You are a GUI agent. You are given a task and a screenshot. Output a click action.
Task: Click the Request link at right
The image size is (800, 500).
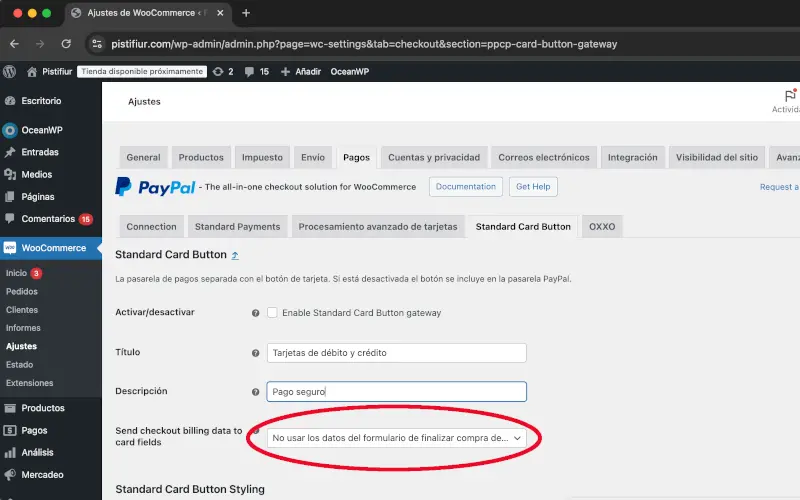(779, 187)
